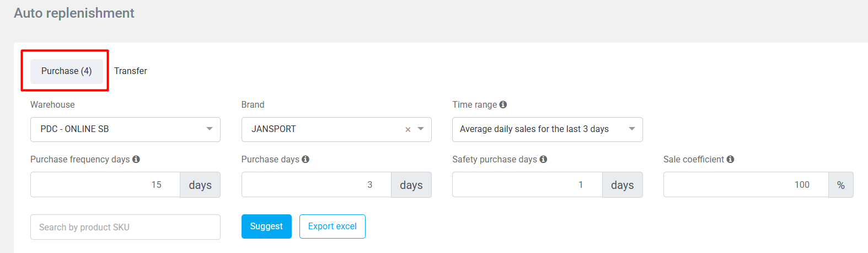Viewport: 868px width, 253px height.
Task: Clear the JANSPORT brand selection
Action: [408, 129]
